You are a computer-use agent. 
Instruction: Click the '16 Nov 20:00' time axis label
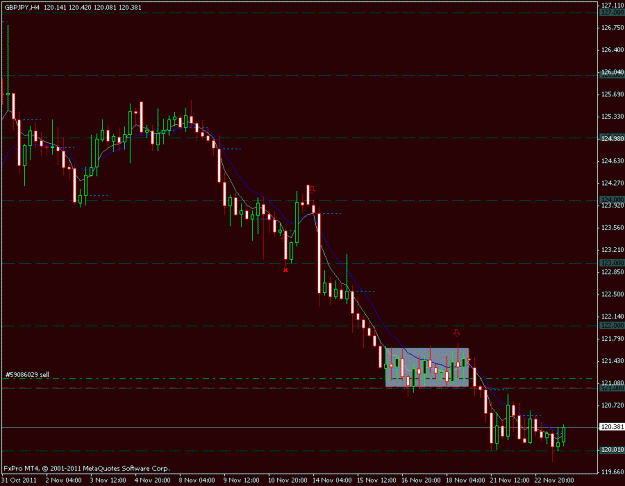pyautogui.click(x=421, y=480)
